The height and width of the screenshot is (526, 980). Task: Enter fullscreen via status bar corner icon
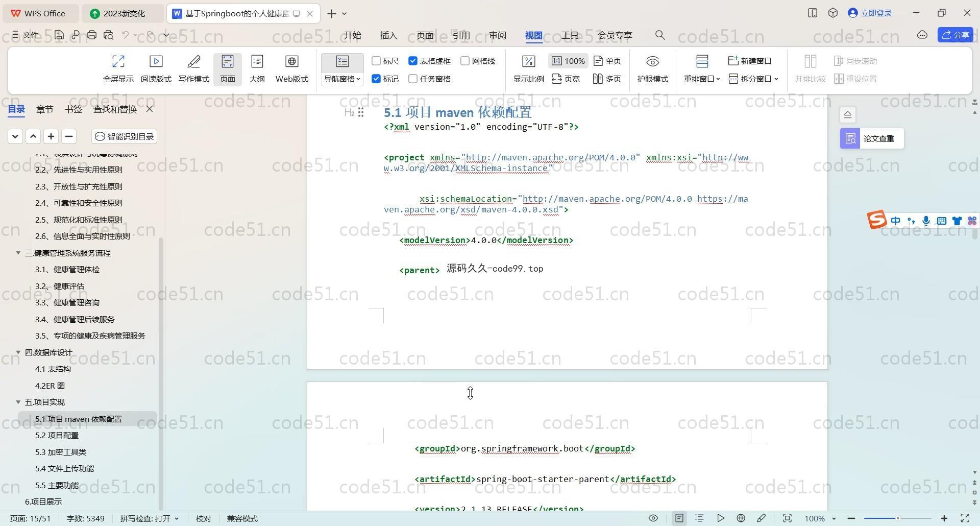pyautogui.click(x=965, y=518)
